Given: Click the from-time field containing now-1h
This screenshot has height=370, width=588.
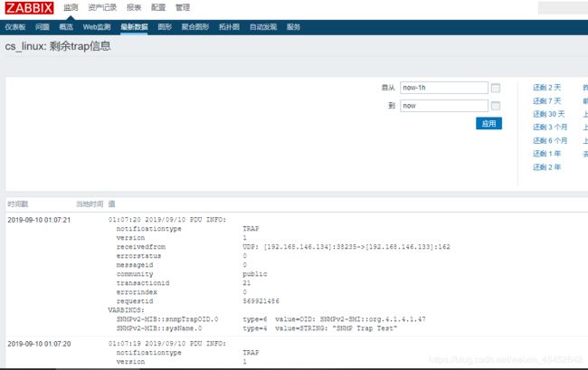Looking at the screenshot, I should coord(444,88).
